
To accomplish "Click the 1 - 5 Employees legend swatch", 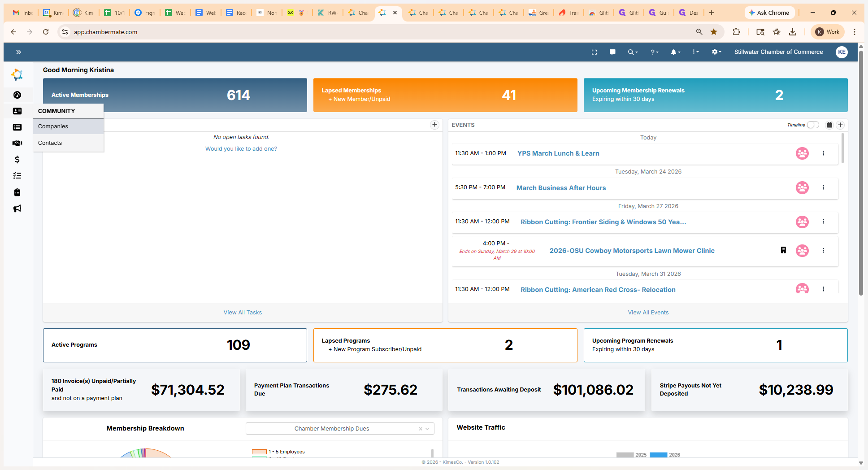I will click(259, 452).
